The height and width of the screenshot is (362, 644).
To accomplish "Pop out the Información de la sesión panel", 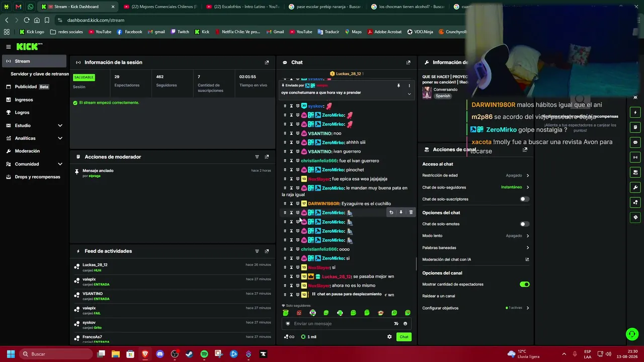I will (267, 62).
